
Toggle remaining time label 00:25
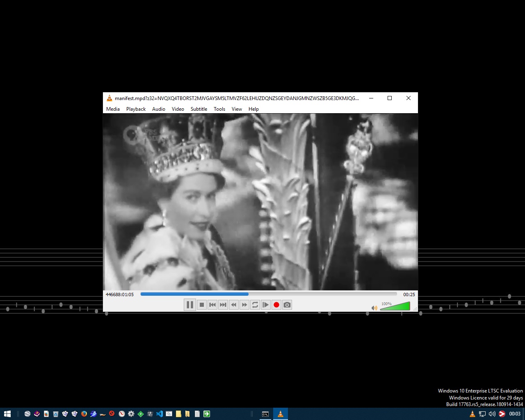tap(409, 294)
